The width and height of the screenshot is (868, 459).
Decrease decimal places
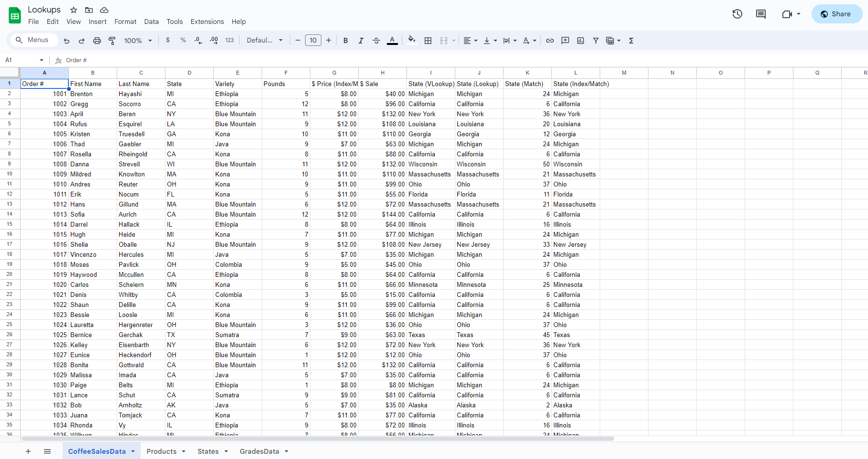tap(198, 41)
